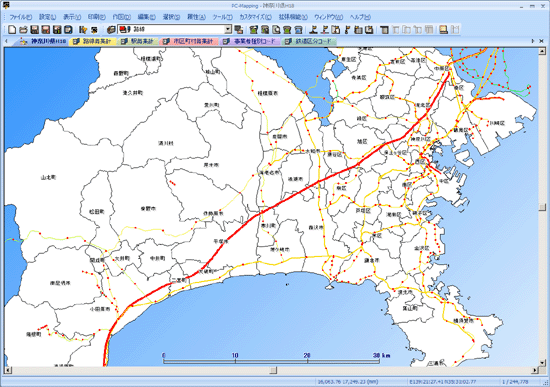
Task: Show more tabs with right arrow
Action: tap(533, 41)
